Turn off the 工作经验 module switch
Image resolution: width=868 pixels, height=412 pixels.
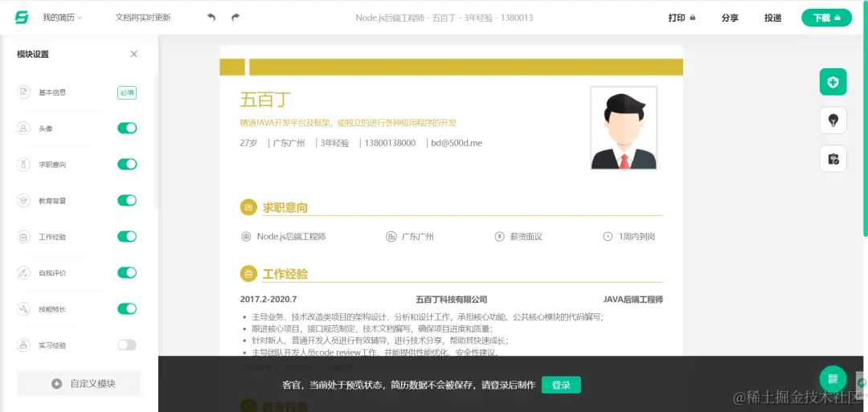click(127, 237)
